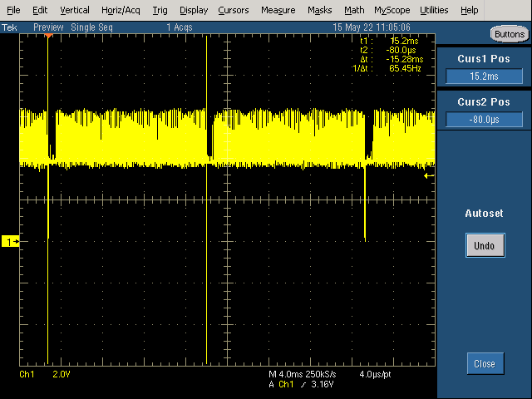Click the A Ch1 3.16V trigger readout

(301, 384)
